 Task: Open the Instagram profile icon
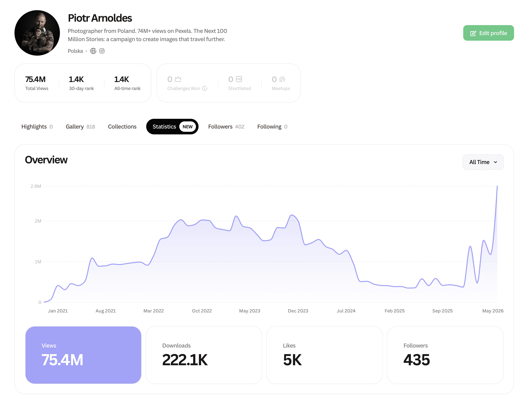tap(102, 51)
